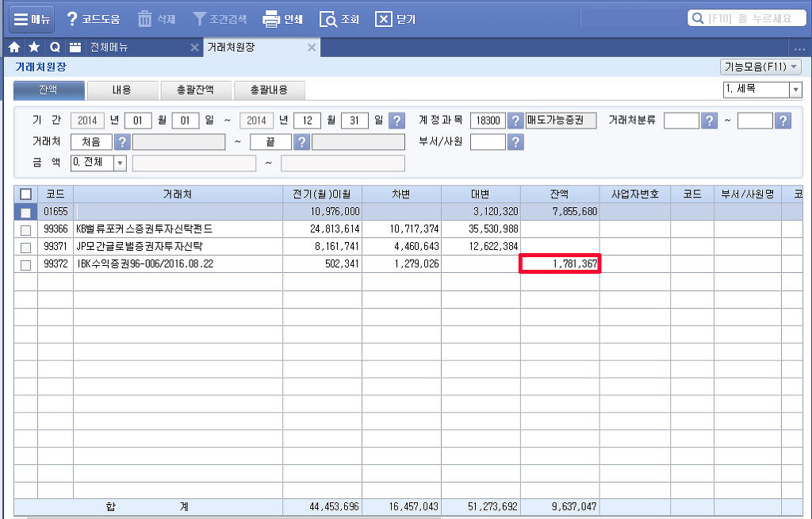Open lookup icon for first 거래처분류 field
The image size is (812, 519).
709,121
